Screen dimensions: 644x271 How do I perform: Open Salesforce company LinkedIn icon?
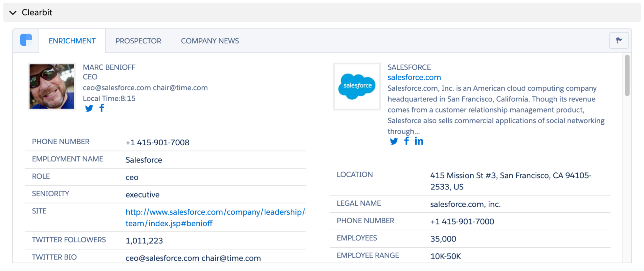pyautogui.click(x=419, y=141)
